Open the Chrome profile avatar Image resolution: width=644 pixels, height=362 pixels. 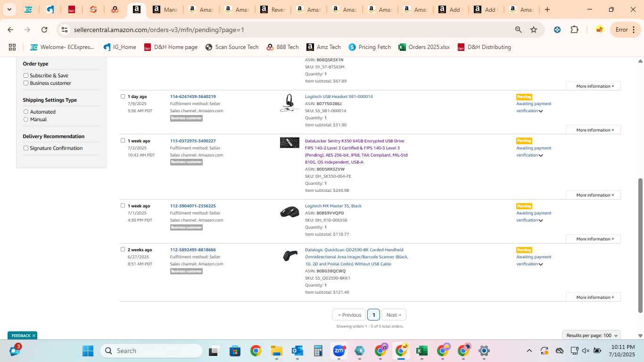599,30
